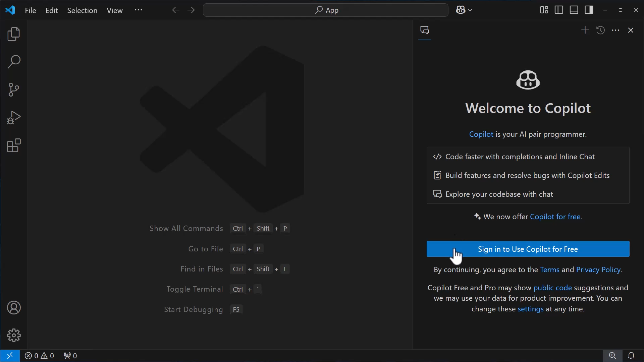Open the Selection menu
This screenshot has height=362, width=644.
(x=82, y=10)
